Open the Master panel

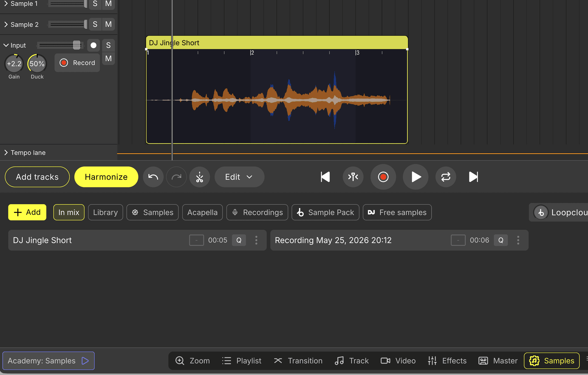[x=498, y=361]
